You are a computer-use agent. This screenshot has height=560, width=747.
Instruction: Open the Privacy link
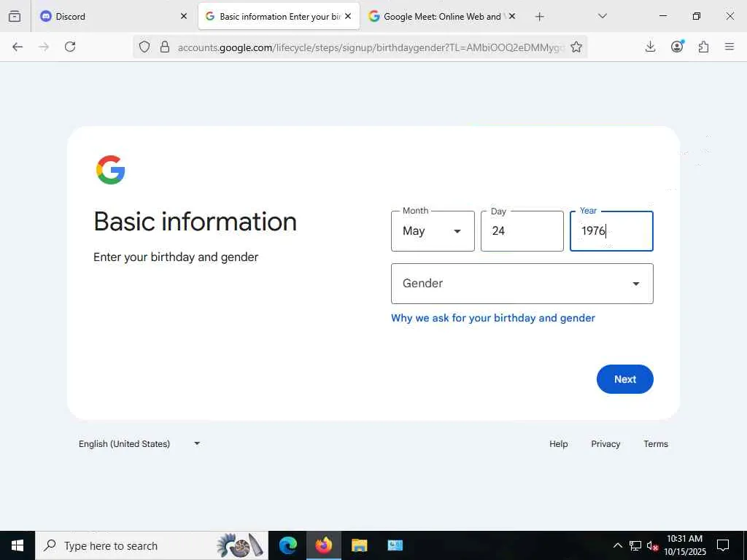605,444
